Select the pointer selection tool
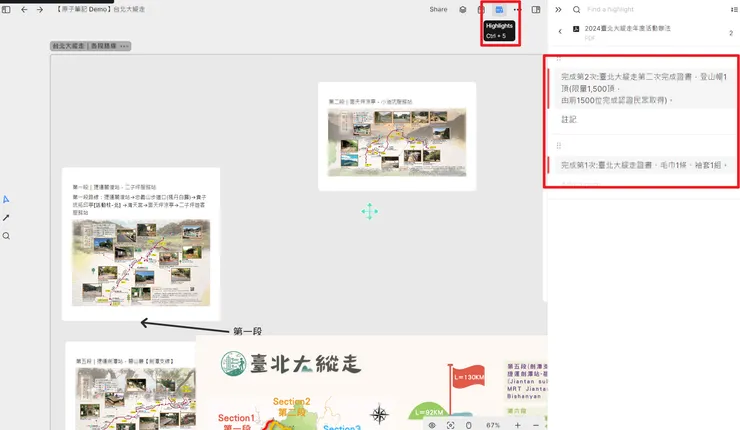Screen dimensions: 740x430 click(x=6, y=200)
